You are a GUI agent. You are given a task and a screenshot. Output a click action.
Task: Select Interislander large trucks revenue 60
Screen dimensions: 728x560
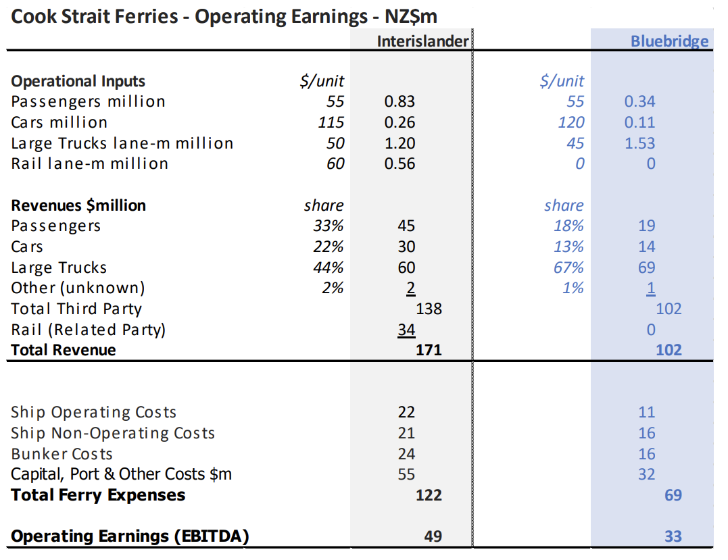point(406,268)
